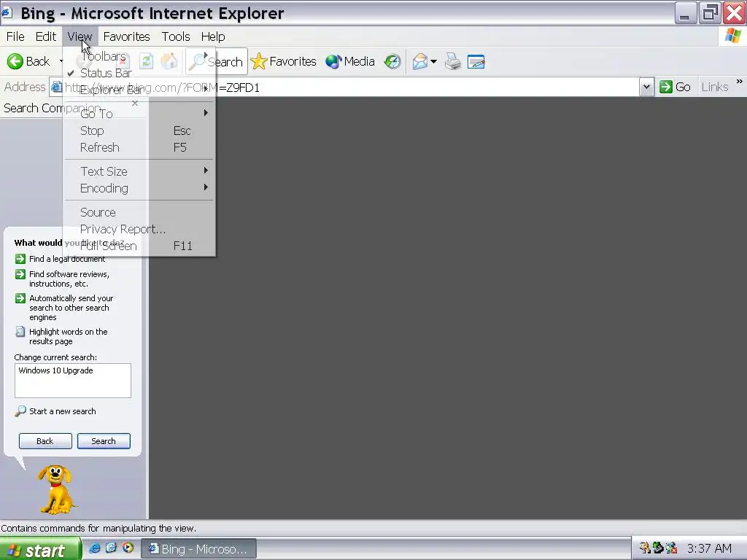Viewport: 747px width, 560px height.
Task: Click the page icon beside Highlight words
Action: 20,332
